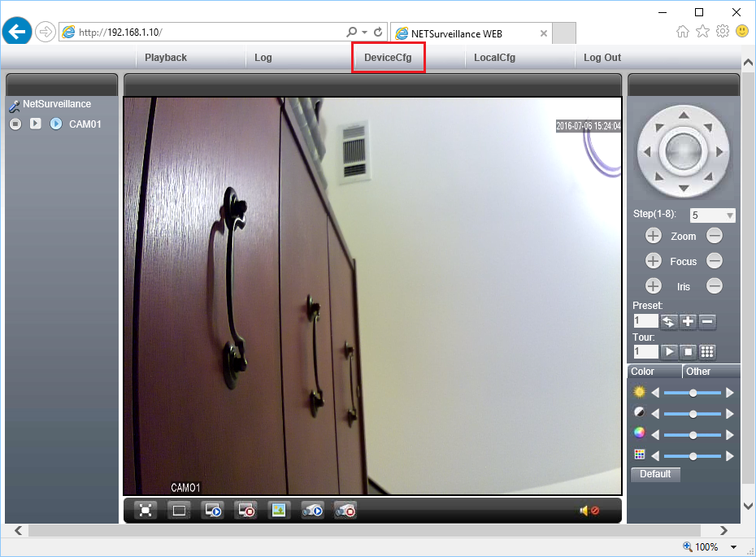Move PTZ camera up-left
This screenshot has height=557, width=756.
pos(659,128)
